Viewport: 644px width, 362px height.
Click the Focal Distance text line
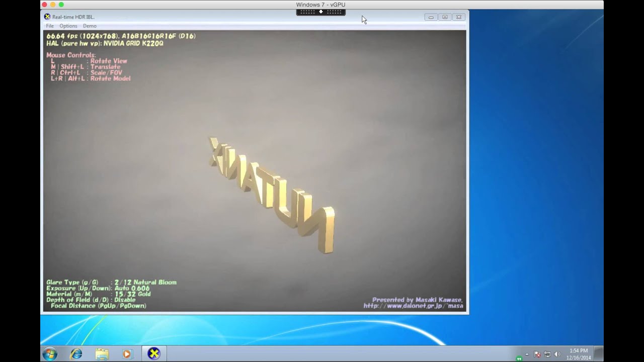click(99, 306)
